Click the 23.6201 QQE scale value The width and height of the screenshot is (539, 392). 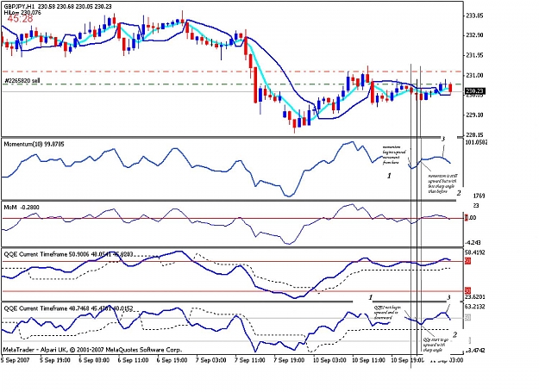[x=475, y=297]
